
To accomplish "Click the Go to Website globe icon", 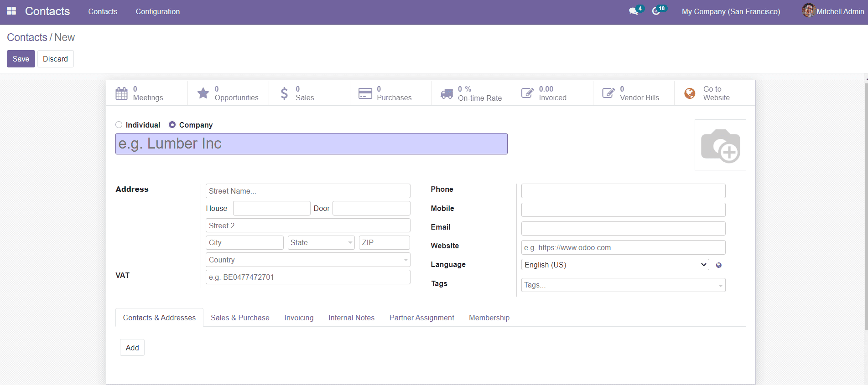I will pyautogui.click(x=690, y=93).
